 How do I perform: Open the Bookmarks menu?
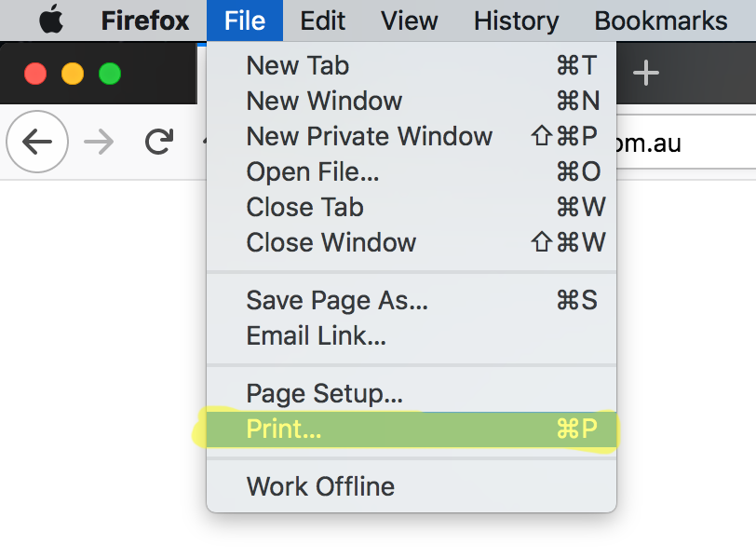pos(661,20)
